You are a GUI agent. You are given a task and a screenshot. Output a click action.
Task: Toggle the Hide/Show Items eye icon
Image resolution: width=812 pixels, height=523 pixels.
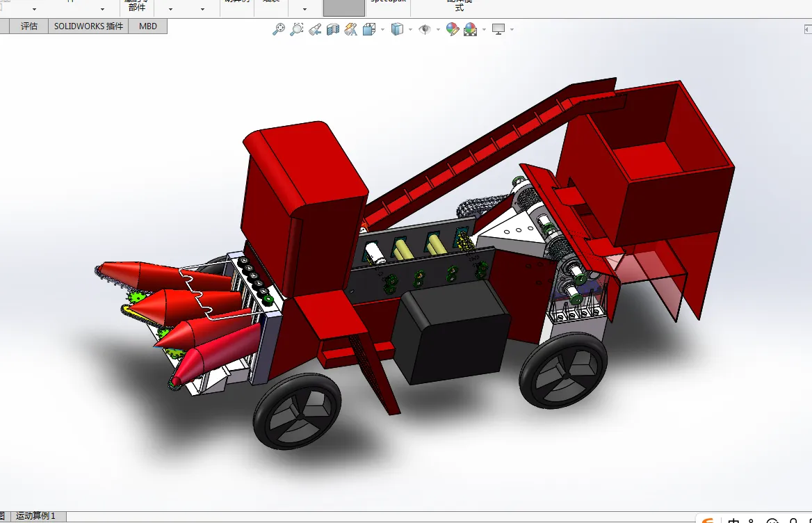[x=425, y=29]
